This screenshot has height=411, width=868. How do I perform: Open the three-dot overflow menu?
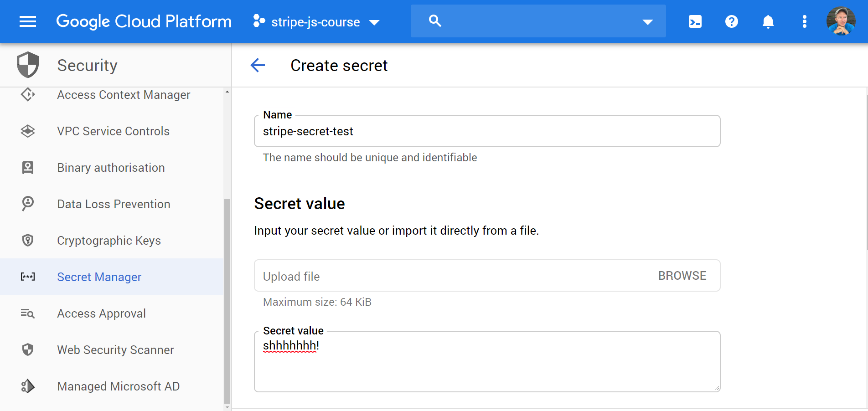[x=804, y=21]
